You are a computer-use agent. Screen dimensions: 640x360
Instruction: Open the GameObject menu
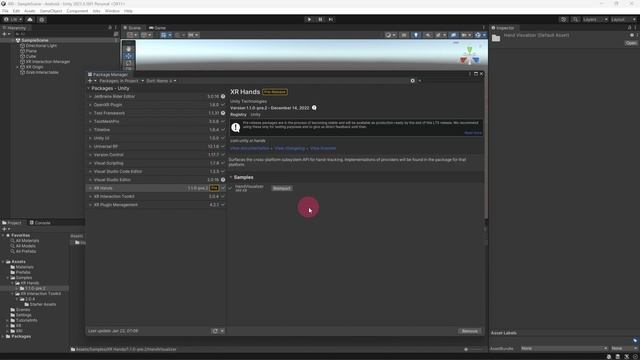[x=51, y=11]
